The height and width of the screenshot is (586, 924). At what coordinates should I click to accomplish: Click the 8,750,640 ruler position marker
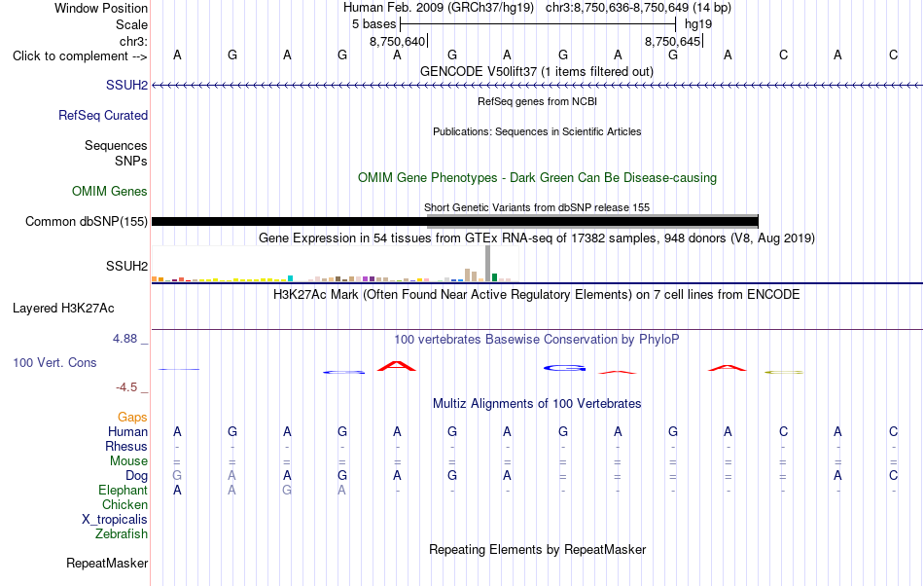click(397, 41)
